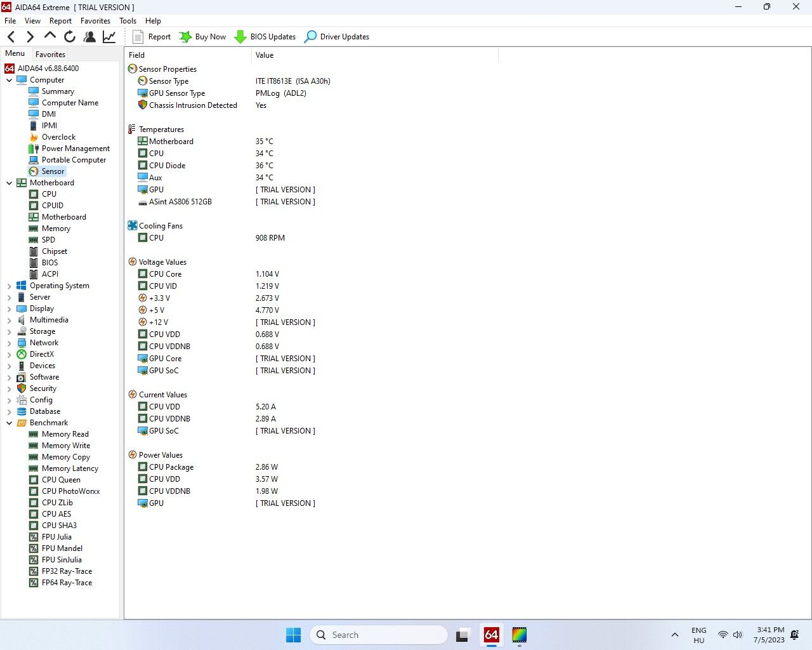Expand the Multimedia tree node
This screenshot has height=650, width=812.
point(9,320)
